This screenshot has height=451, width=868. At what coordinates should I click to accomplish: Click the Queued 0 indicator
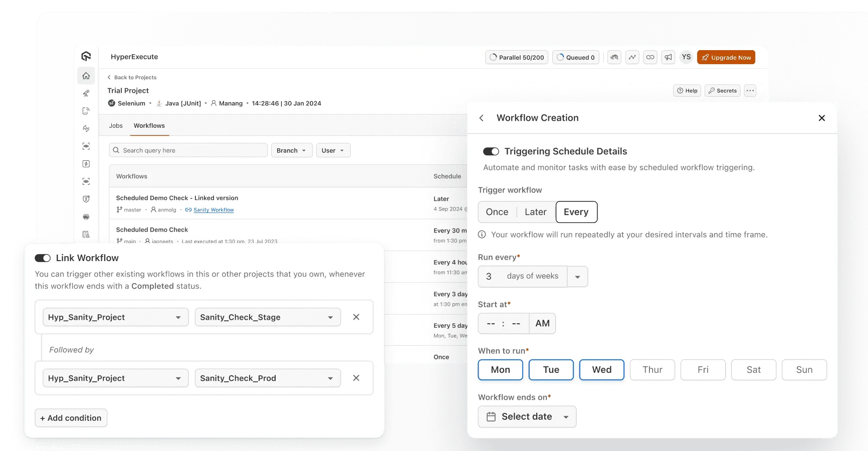point(576,57)
